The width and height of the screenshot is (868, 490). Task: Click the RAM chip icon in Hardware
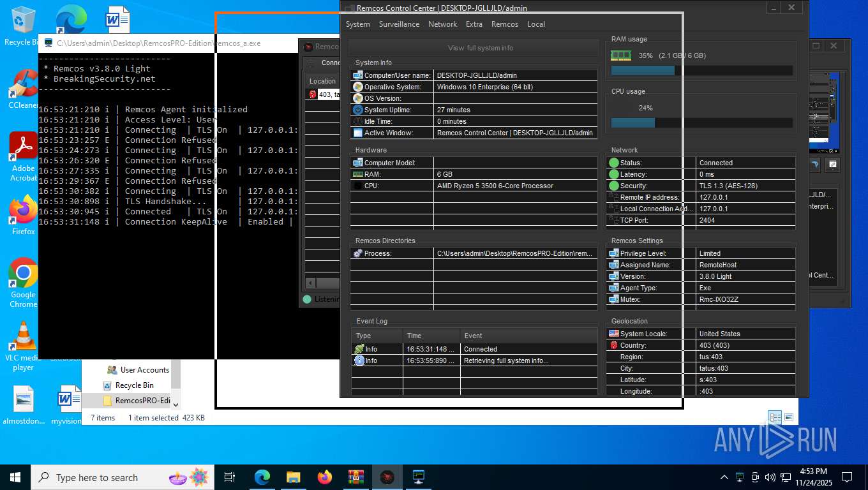point(358,174)
